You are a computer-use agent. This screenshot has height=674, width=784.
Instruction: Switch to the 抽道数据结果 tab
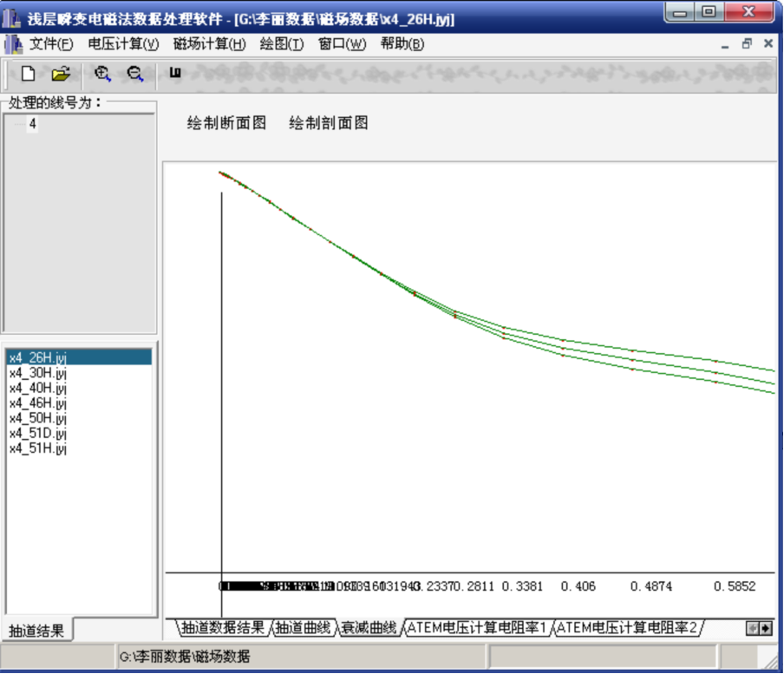[223, 627]
